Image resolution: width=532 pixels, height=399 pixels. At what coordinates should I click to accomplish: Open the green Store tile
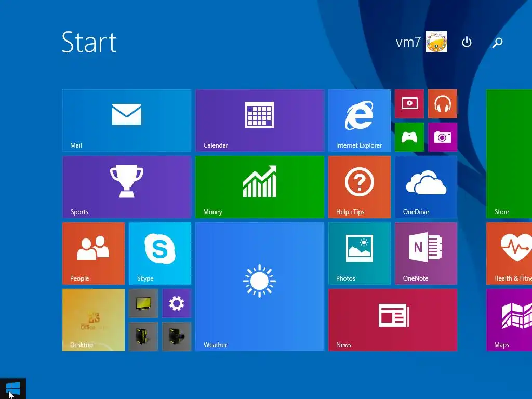click(509, 154)
